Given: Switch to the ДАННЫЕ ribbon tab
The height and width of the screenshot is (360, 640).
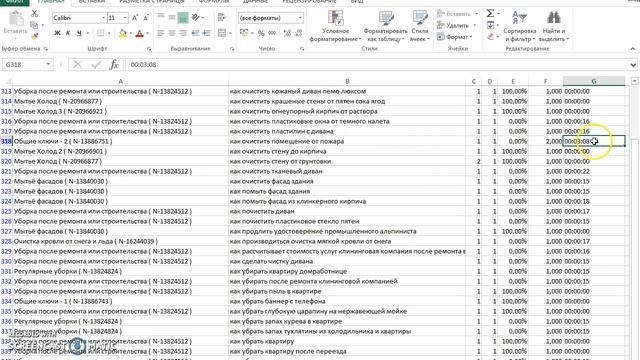Looking at the screenshot, I should pyautogui.click(x=255, y=2).
